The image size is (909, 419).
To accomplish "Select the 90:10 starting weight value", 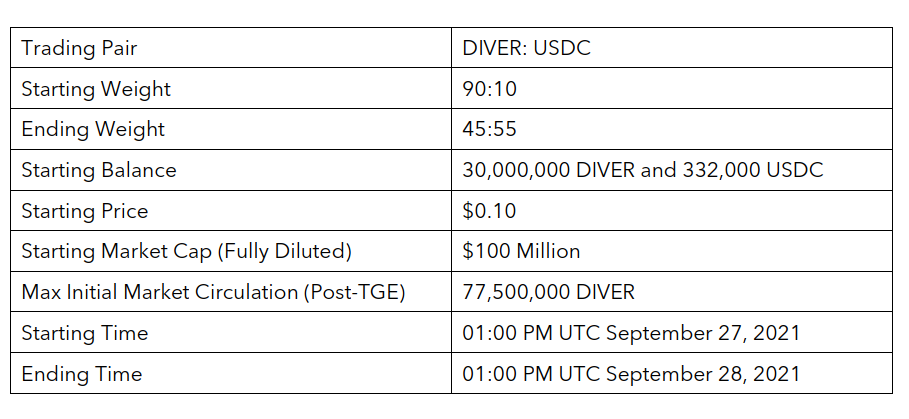I will 489,89.
